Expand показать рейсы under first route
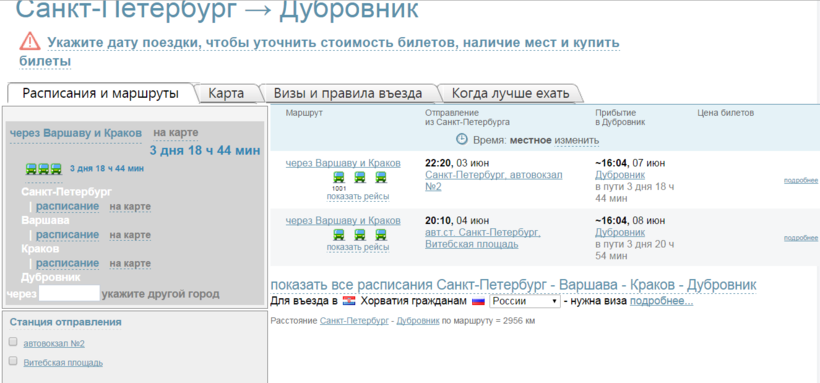This screenshot has width=820, height=383. click(358, 197)
